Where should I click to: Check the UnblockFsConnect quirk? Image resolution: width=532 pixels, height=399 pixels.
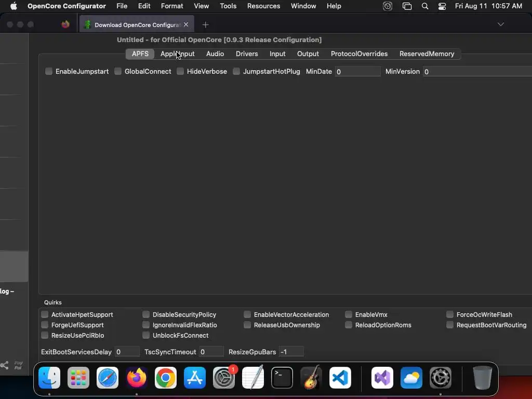(x=146, y=335)
